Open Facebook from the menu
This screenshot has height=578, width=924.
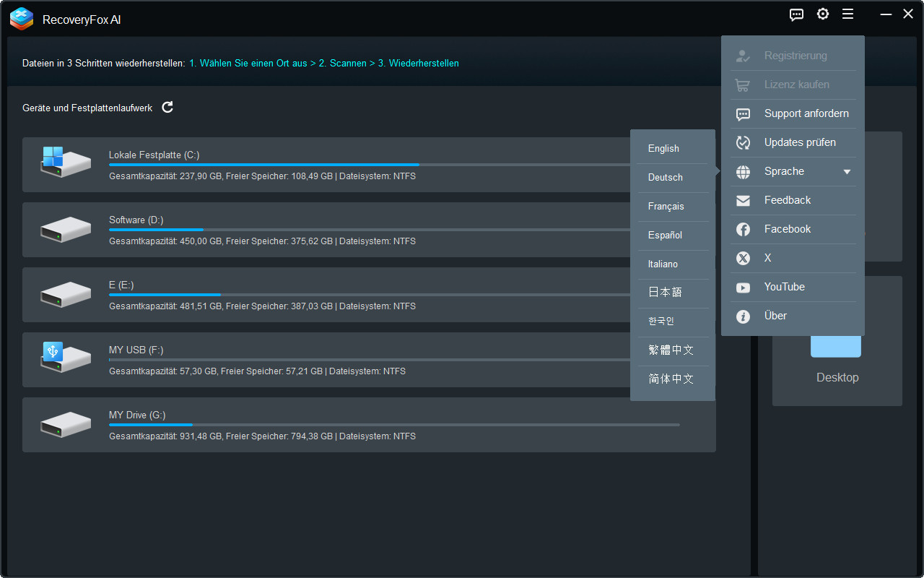tap(793, 229)
